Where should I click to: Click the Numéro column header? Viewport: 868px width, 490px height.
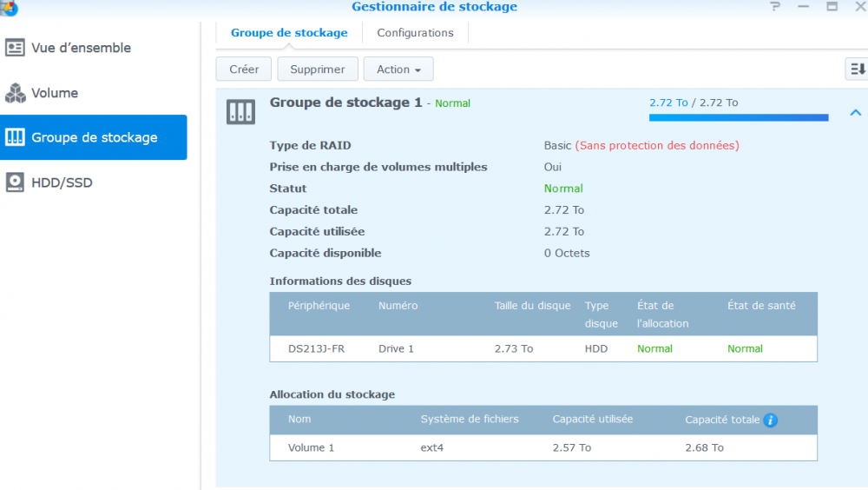click(398, 306)
